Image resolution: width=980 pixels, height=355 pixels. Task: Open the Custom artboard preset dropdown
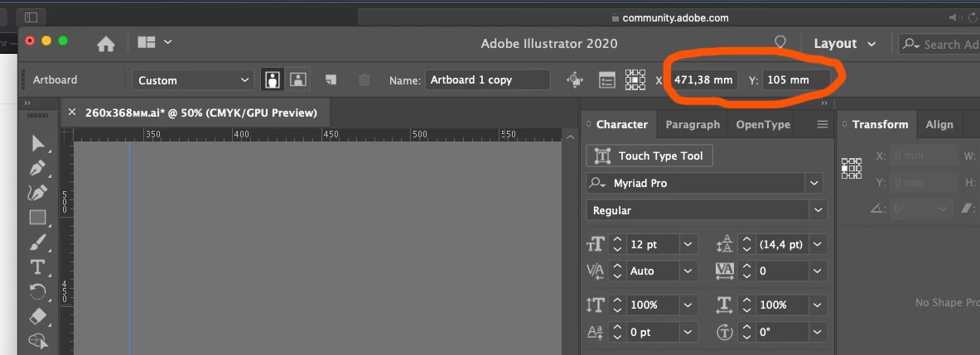(x=192, y=80)
